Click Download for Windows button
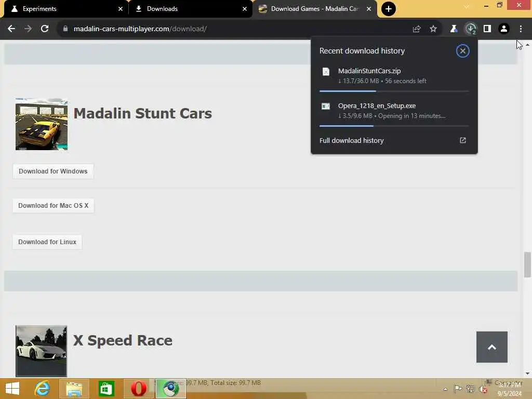The image size is (532, 399). coord(53,171)
